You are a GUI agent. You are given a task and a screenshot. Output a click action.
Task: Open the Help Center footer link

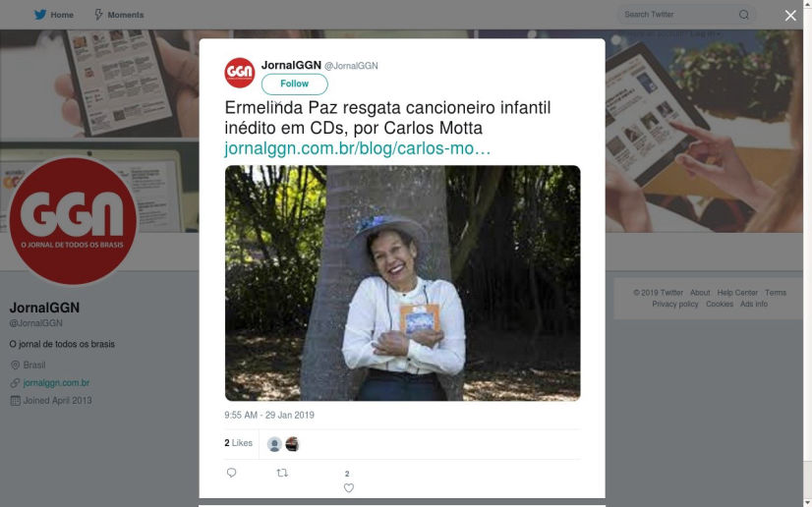[737, 293]
